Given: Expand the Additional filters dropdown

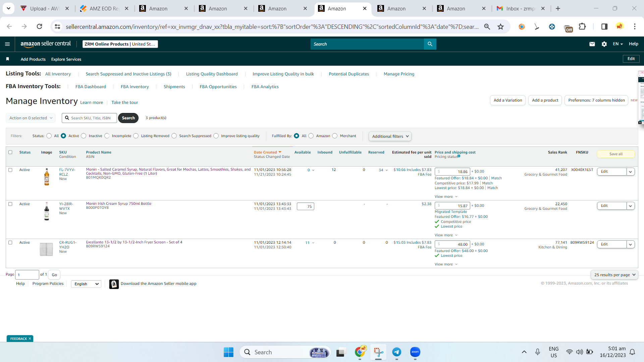Looking at the screenshot, I should point(390,136).
